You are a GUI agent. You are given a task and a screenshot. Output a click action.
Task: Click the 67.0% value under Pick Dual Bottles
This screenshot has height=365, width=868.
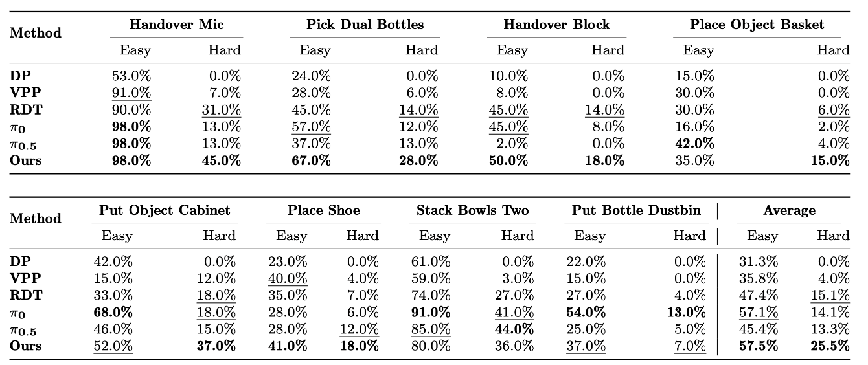(x=311, y=160)
